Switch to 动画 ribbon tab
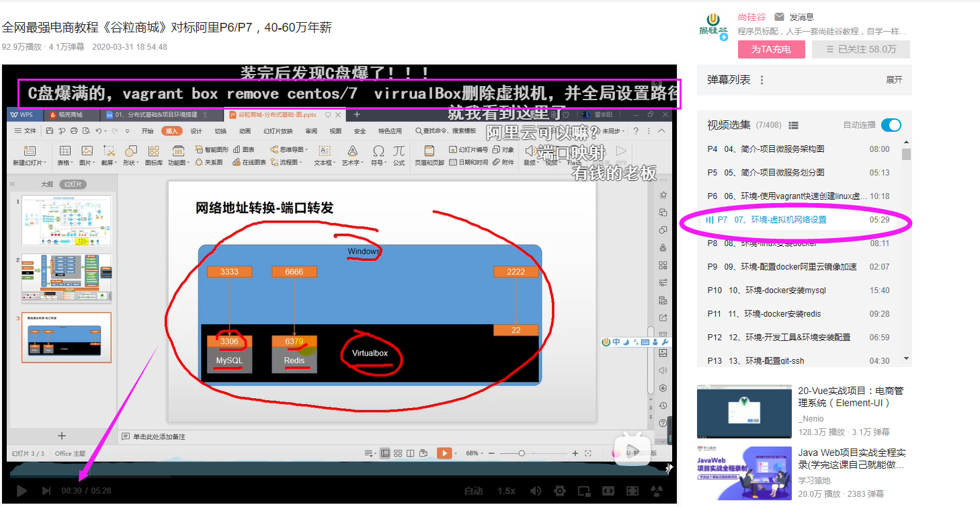 point(245,131)
